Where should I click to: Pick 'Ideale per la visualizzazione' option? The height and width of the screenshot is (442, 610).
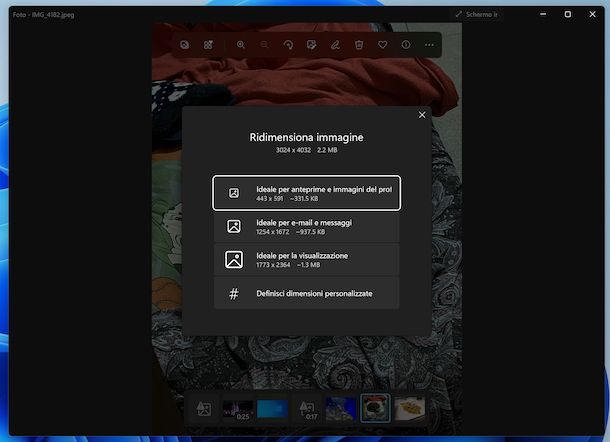[306, 260]
